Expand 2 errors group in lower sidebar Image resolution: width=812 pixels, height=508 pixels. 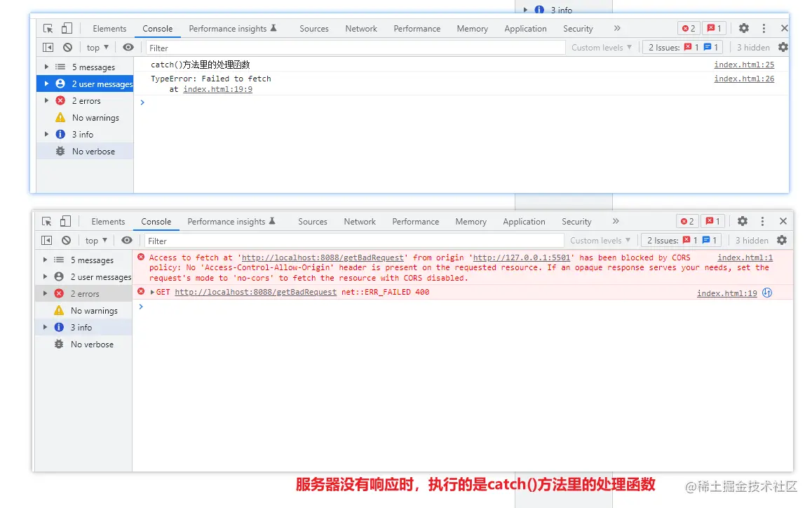[x=45, y=293]
